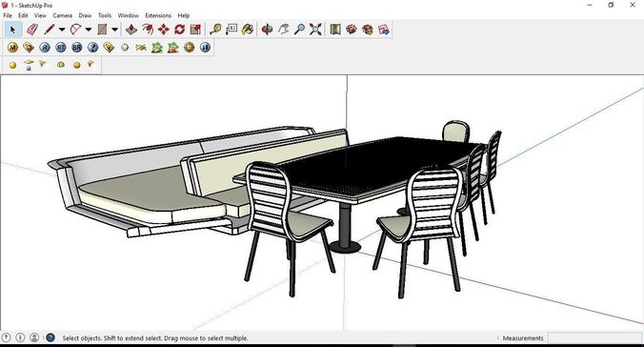Screen dimensions: 644x347
Task: Select the Zoom magnifier tool
Action: coord(299,30)
